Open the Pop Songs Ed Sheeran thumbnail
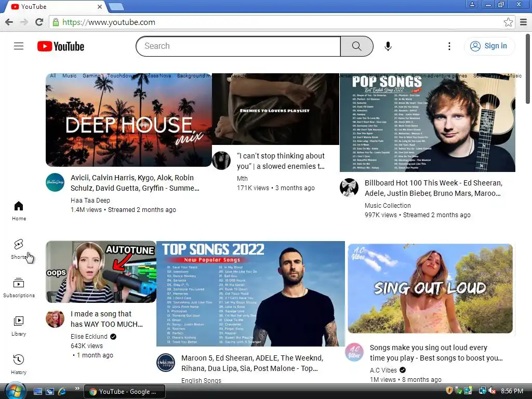This screenshot has width=532, height=399. click(x=428, y=123)
